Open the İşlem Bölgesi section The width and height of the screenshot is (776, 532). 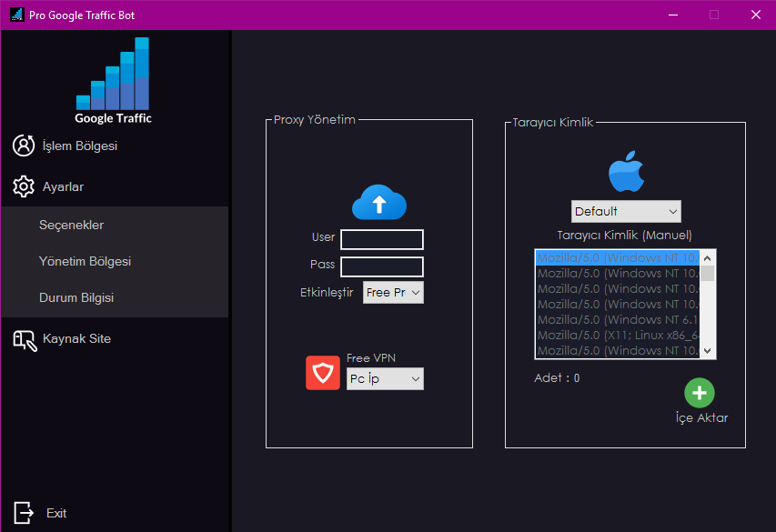[x=80, y=146]
